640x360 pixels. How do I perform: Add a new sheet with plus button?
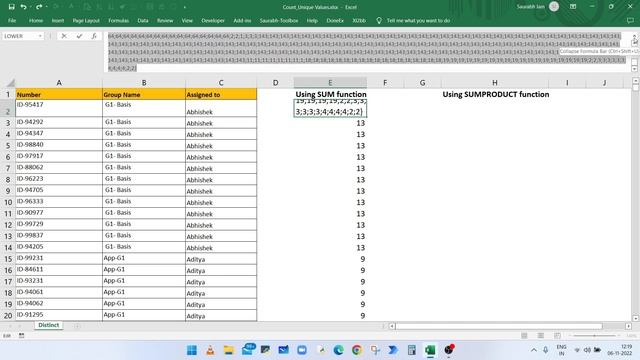[77, 326]
